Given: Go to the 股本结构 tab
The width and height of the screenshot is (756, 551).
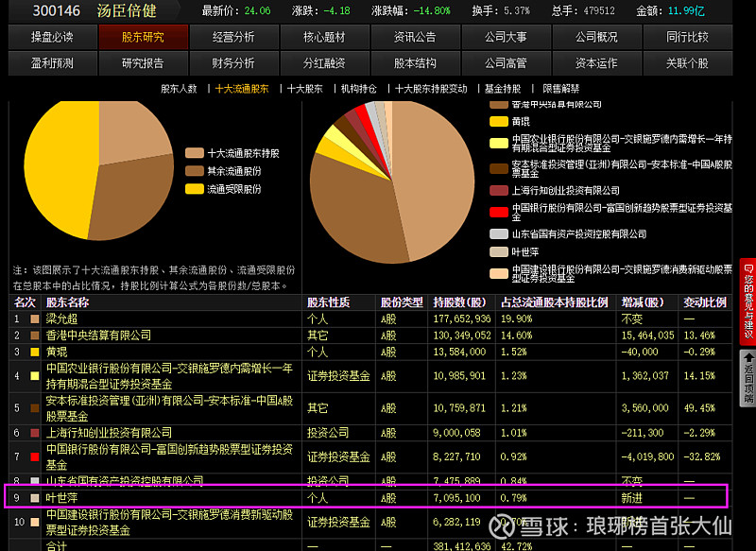Looking at the screenshot, I should coord(415,63).
